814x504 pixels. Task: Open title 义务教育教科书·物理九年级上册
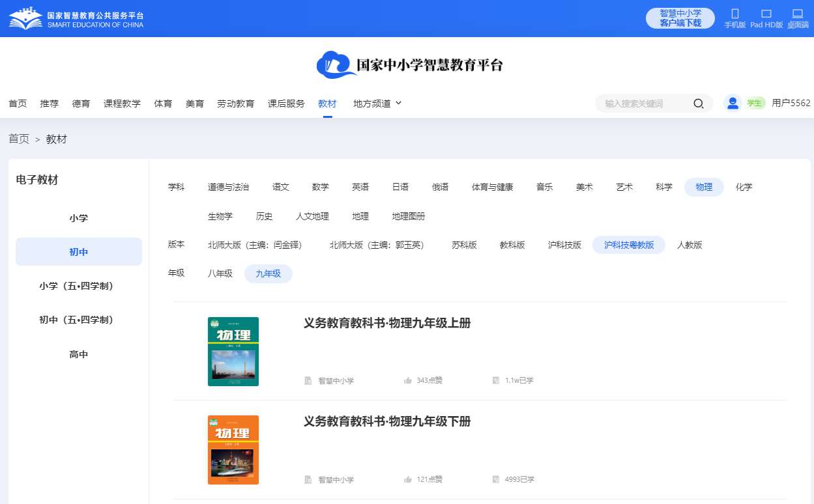(x=387, y=324)
